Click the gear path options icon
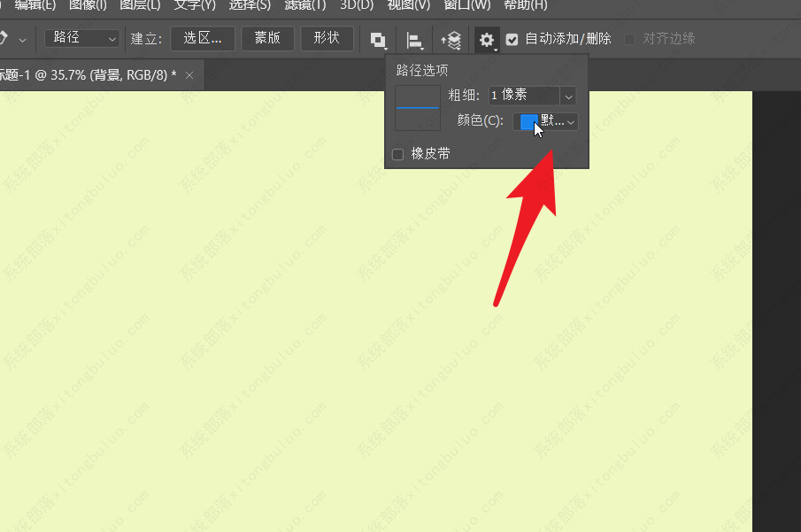801x532 pixels. [487, 40]
